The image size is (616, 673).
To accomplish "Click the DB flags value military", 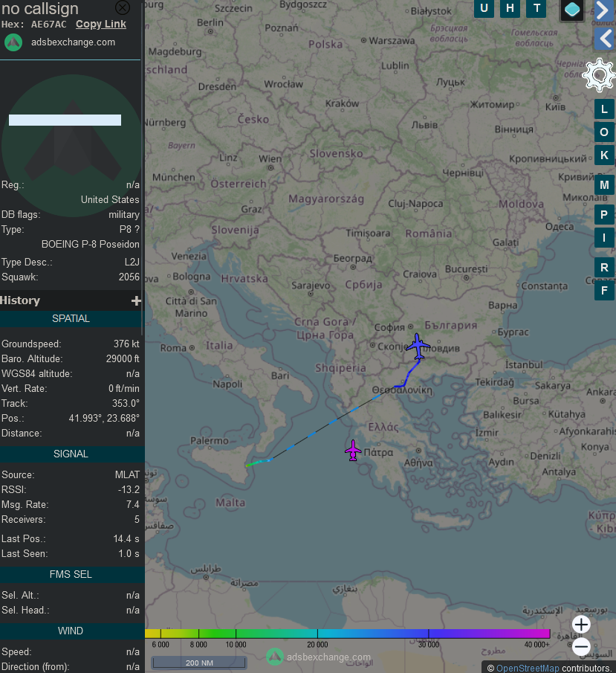I will (124, 215).
